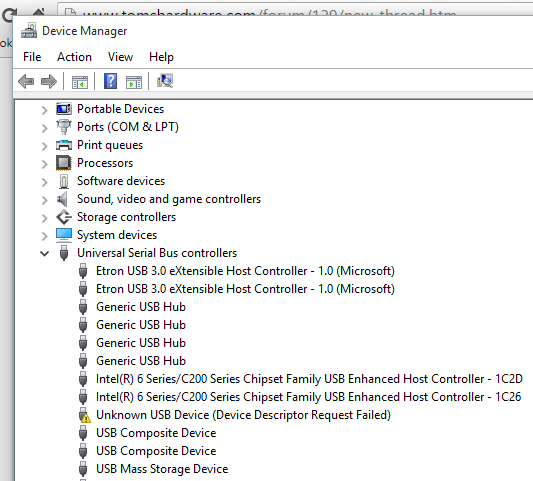Viewport: 533px width, 481px height.
Task: Click the Back arrow toolbar icon
Action: [x=26, y=82]
